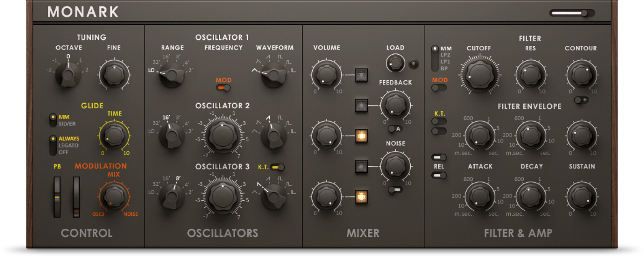Image resolution: width=644 pixels, height=257 pixels.
Task: Turn the Oscillator 1 Waveform knob
Action: (x=274, y=75)
